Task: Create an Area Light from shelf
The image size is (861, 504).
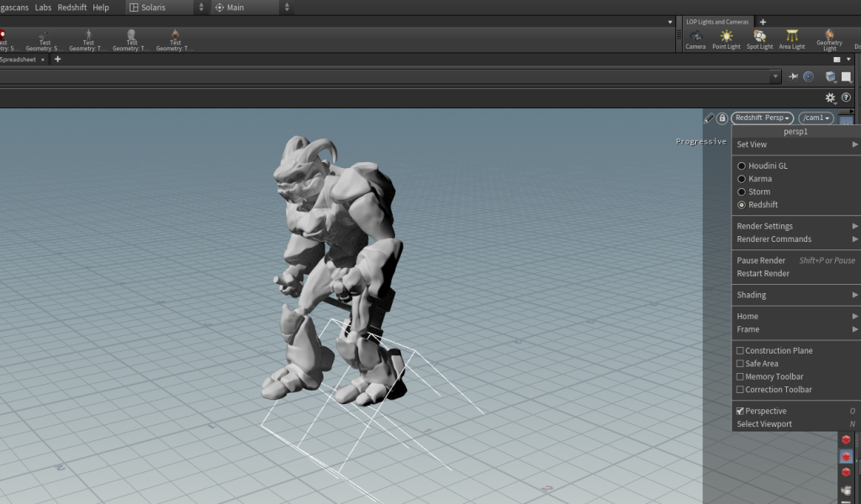Action: [x=792, y=39]
